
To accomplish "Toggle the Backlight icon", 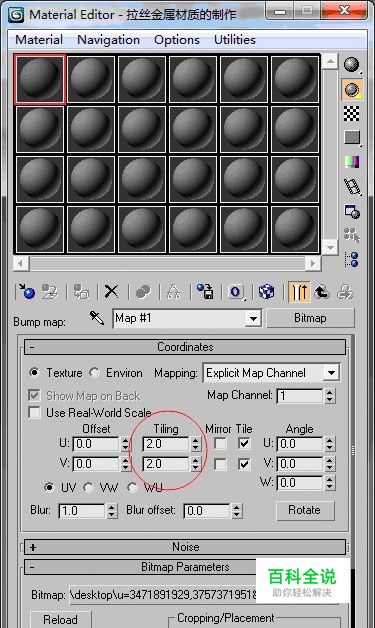I will pos(352,89).
